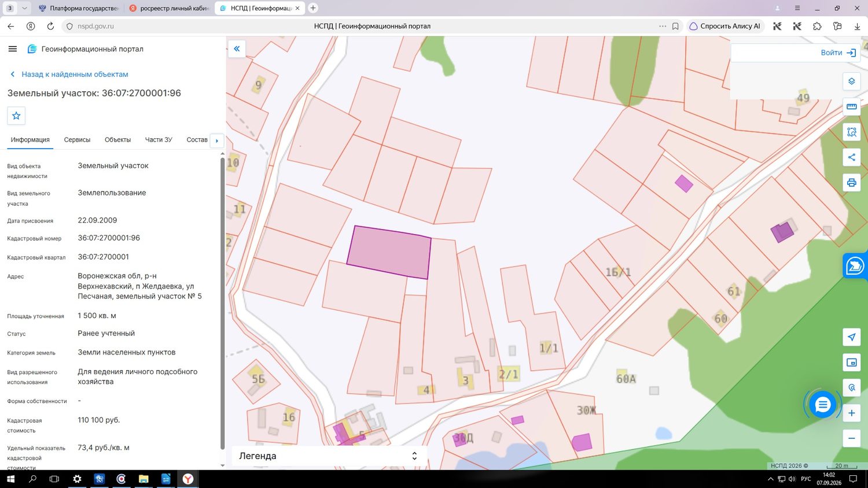
Task: Toggle the overview mini-map
Action: coord(851,363)
